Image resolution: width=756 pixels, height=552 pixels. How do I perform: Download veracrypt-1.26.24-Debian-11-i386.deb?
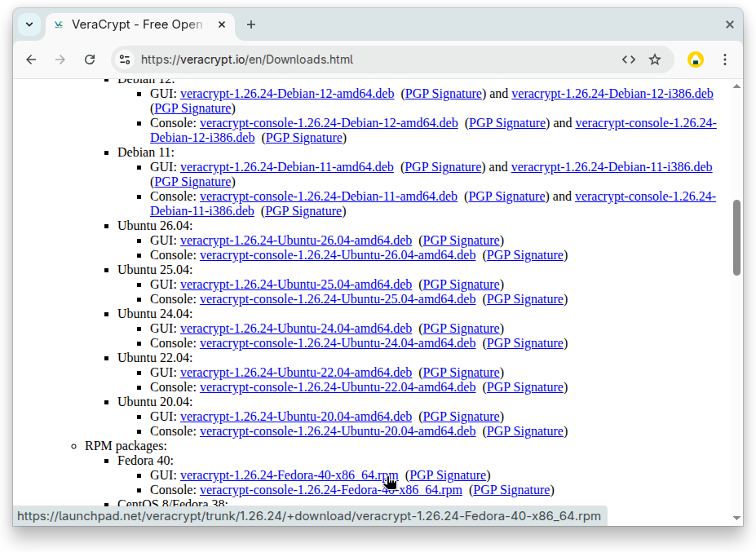(612, 167)
